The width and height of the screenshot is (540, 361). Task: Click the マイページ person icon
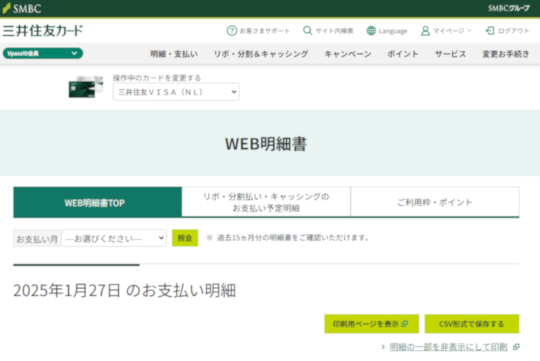click(x=425, y=31)
